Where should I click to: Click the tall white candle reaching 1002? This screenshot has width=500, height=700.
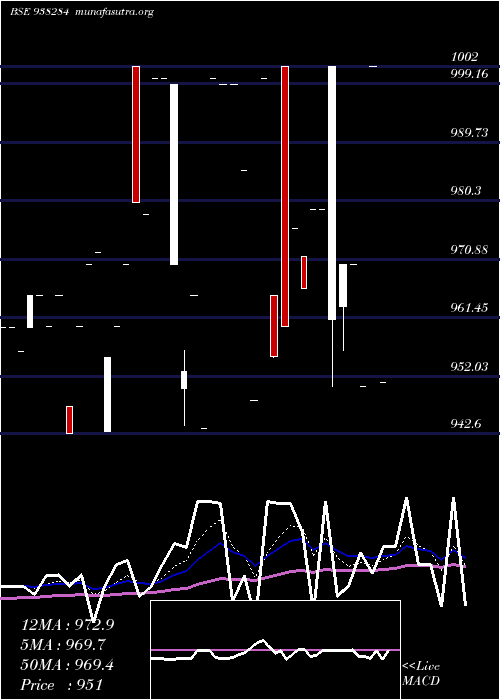[332, 193]
